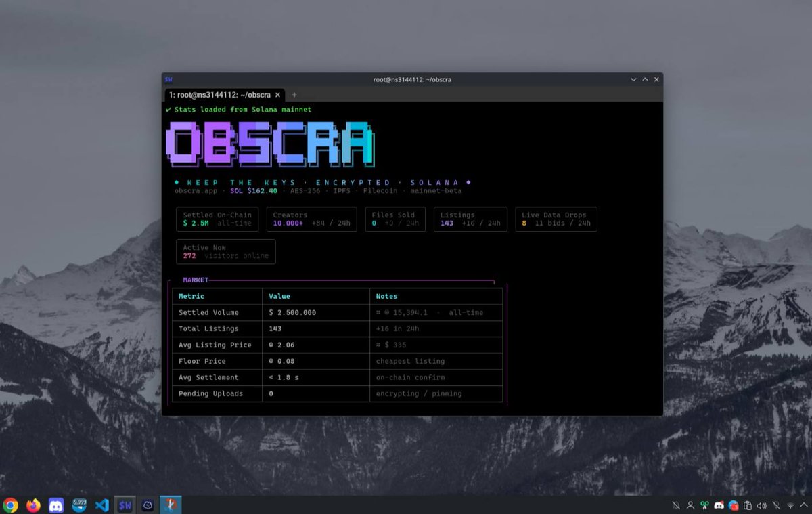This screenshot has width=812, height=514.
Task: Close the terminal window
Action: click(656, 79)
